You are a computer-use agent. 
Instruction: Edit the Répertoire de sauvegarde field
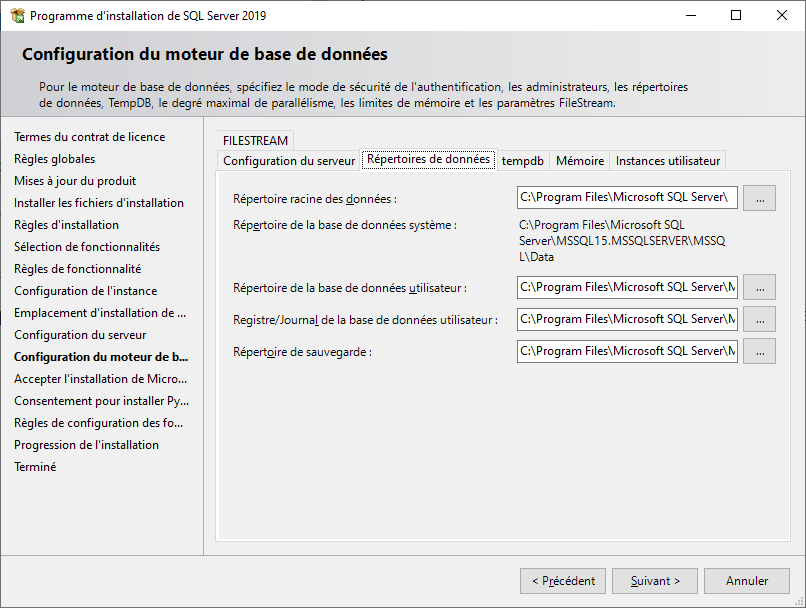pyautogui.click(x=627, y=351)
